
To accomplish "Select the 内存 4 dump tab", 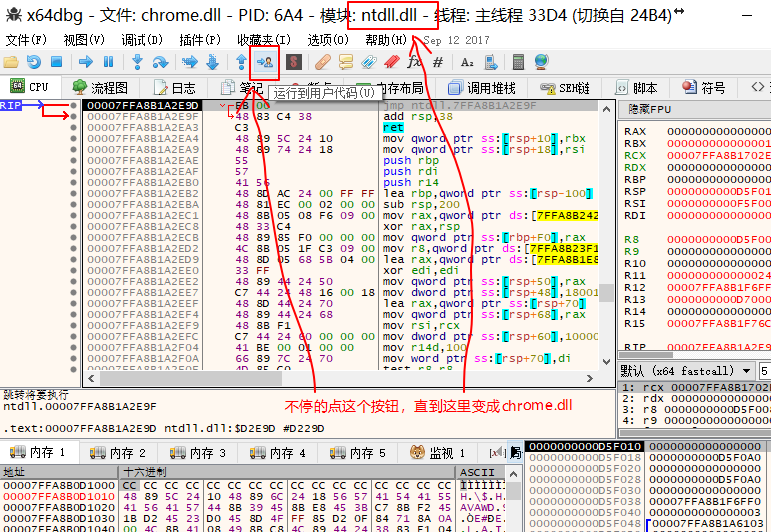I will 278,452.
